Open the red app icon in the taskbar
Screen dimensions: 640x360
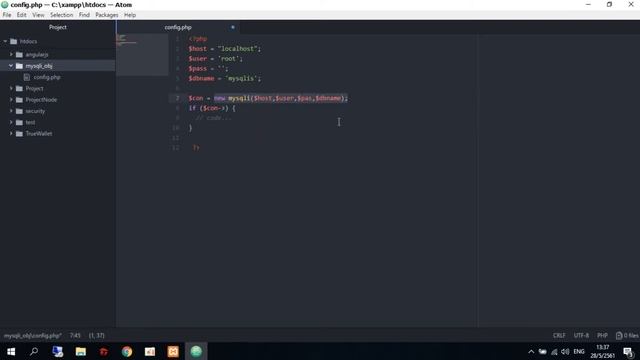click(104, 351)
